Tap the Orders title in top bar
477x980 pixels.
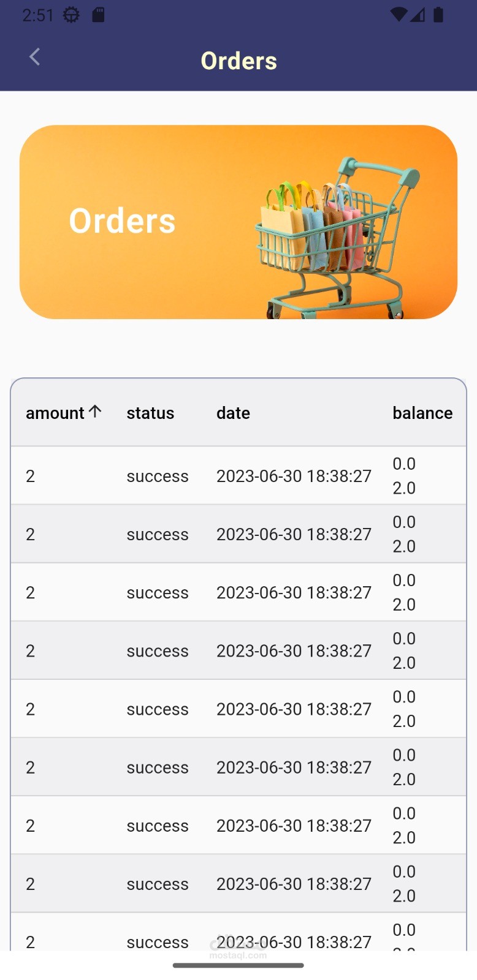click(x=239, y=61)
